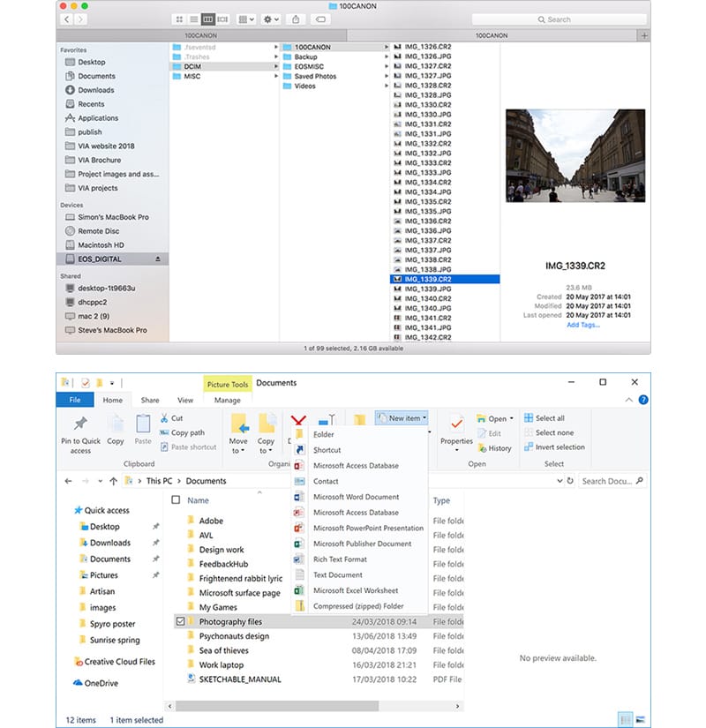
Task: Click the Open button in ribbon
Action: click(x=495, y=418)
